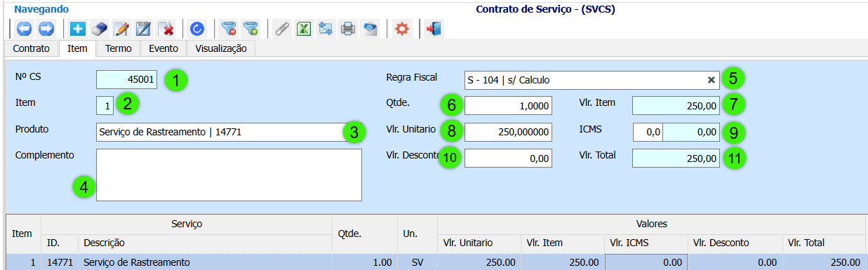Edit record with pencil icon
The image size is (868, 270).
[121, 29]
